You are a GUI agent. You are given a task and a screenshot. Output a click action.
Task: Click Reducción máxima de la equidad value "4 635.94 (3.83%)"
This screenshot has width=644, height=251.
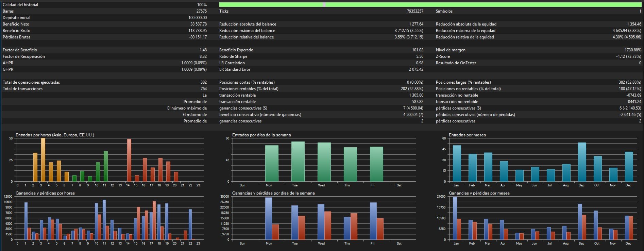point(627,31)
